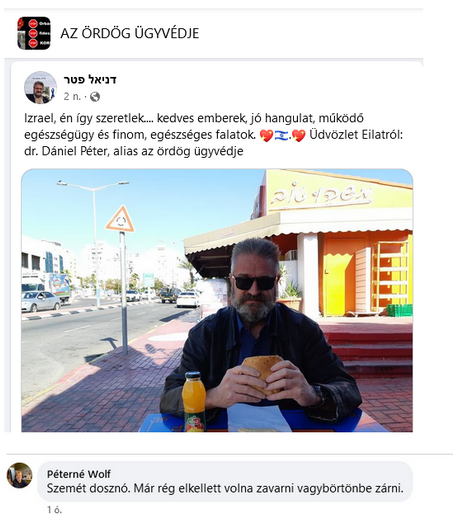Click the second heart emoji before Üdvözlet
This screenshot has width=457, height=524.
coord(298,135)
